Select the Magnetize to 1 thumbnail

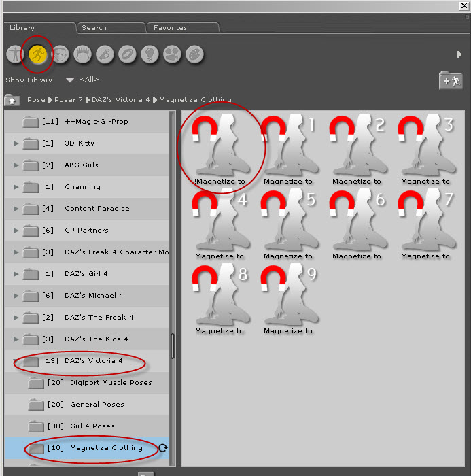(289, 149)
